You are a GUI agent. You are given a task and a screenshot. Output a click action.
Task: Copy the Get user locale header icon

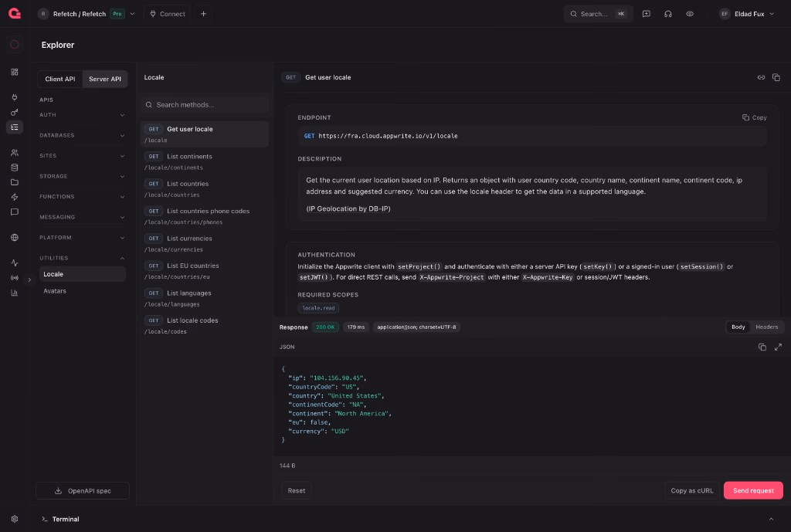tap(776, 77)
